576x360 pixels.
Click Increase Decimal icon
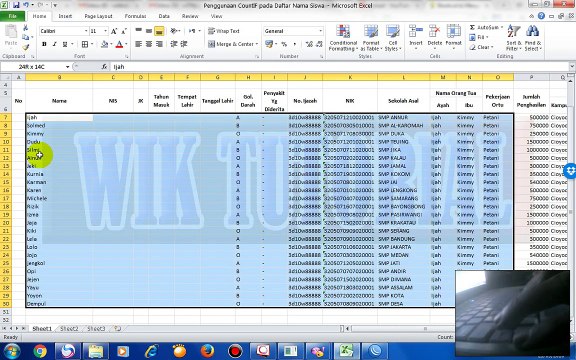coord(309,44)
